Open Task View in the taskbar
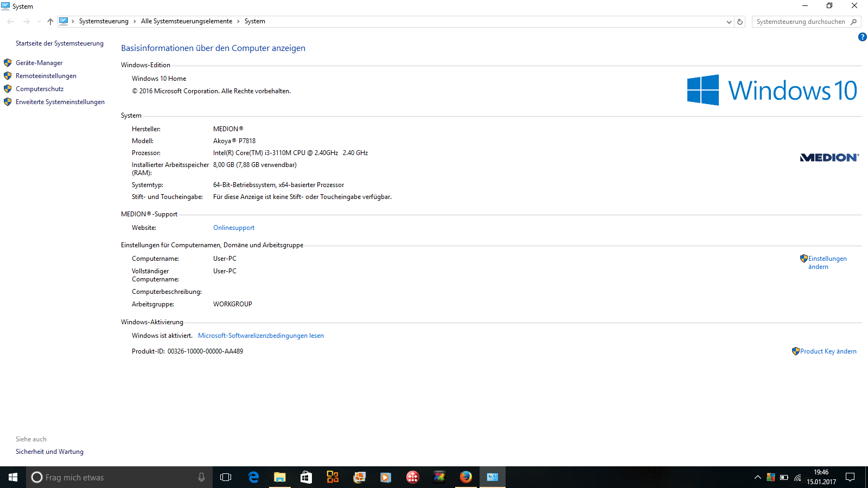 coord(226,477)
